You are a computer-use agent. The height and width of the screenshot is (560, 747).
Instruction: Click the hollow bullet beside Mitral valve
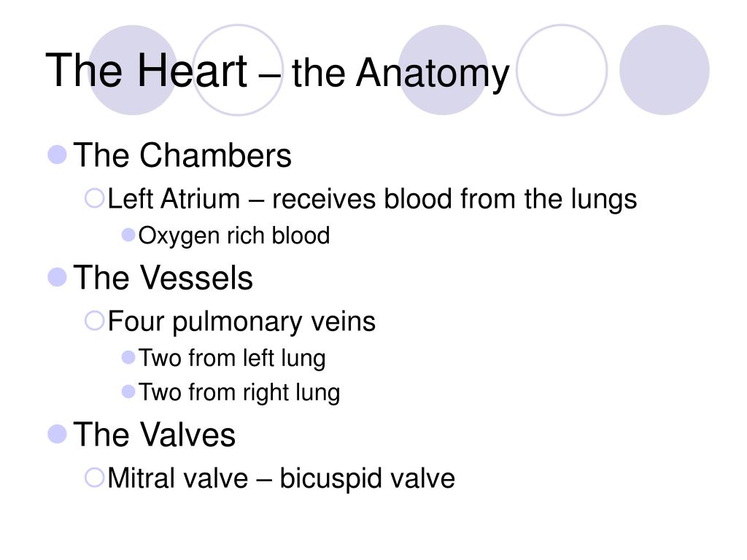tap(94, 477)
